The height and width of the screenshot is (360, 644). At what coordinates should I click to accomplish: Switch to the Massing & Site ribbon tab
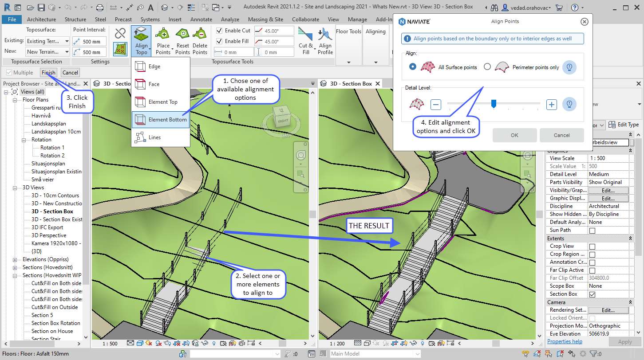265,20
